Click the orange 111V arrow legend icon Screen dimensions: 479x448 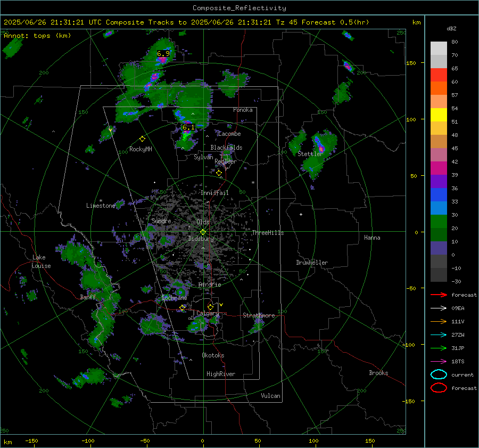click(x=439, y=321)
